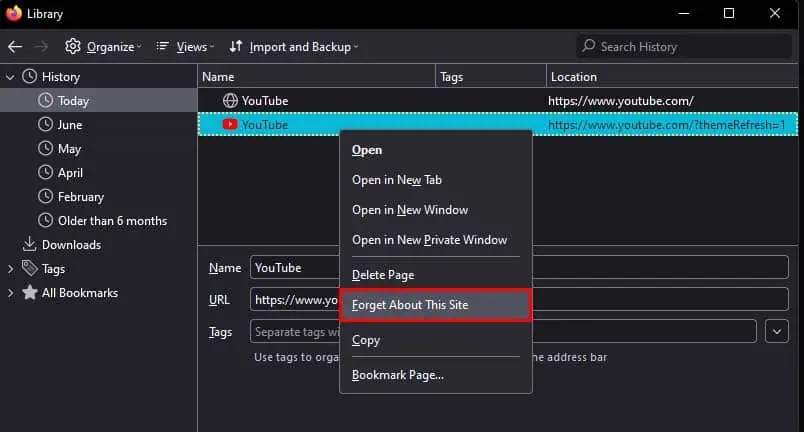Viewport: 804px width, 432px height.
Task: Expand the All Bookmarks tree node
Action: point(10,293)
